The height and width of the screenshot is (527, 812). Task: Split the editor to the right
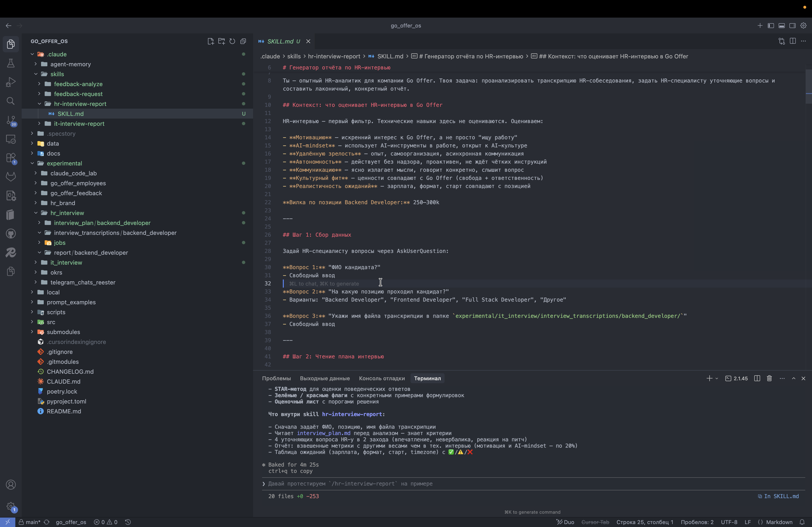793,41
